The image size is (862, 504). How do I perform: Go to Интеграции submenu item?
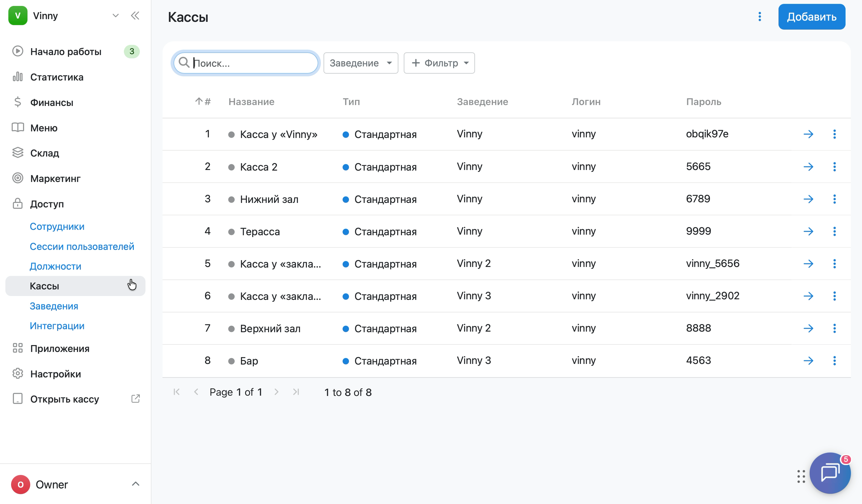(57, 326)
